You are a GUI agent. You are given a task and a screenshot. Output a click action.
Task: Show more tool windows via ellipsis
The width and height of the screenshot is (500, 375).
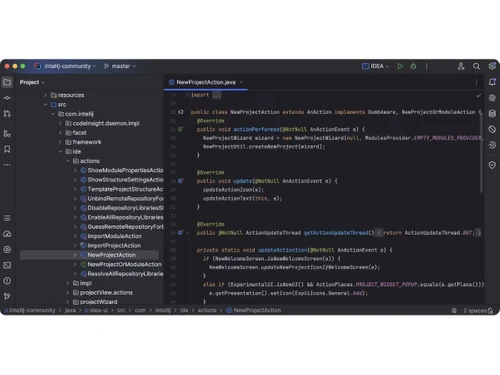coord(7,165)
